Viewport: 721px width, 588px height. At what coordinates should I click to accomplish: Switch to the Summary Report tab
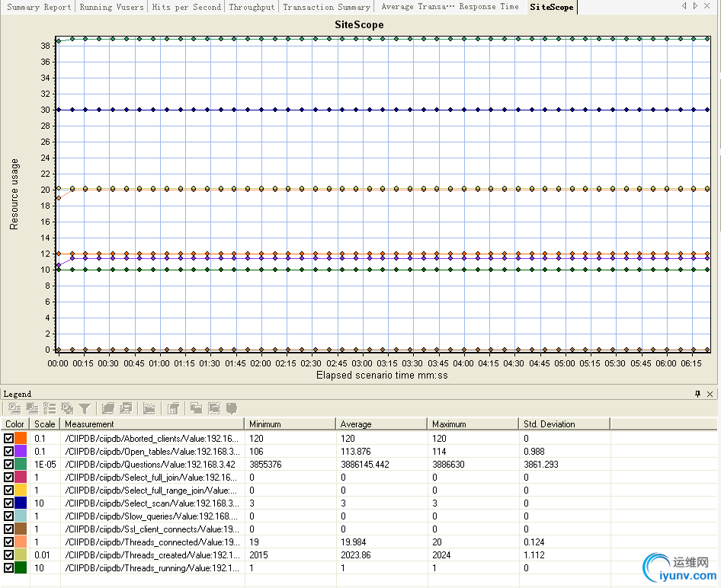pos(38,7)
